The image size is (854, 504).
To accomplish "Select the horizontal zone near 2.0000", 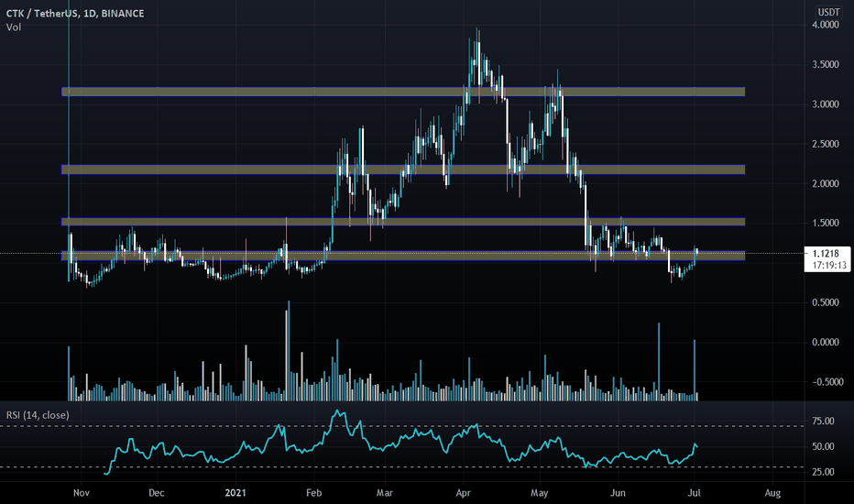I will pos(403,170).
